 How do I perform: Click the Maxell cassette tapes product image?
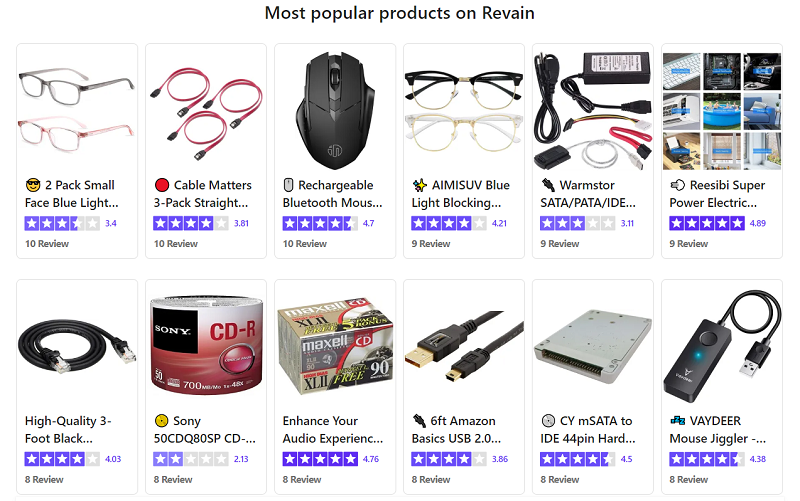(335, 346)
